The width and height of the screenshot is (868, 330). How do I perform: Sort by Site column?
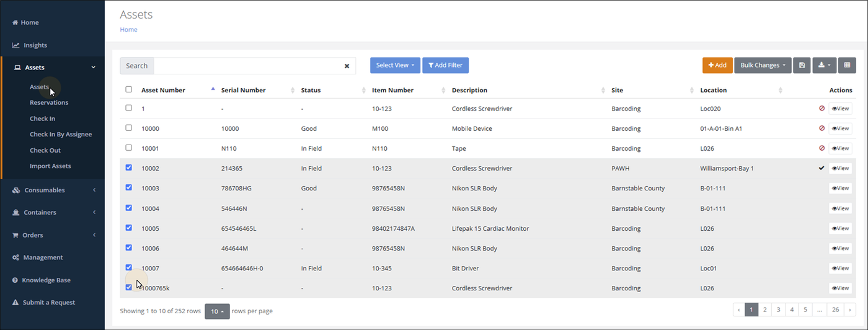[x=692, y=91]
